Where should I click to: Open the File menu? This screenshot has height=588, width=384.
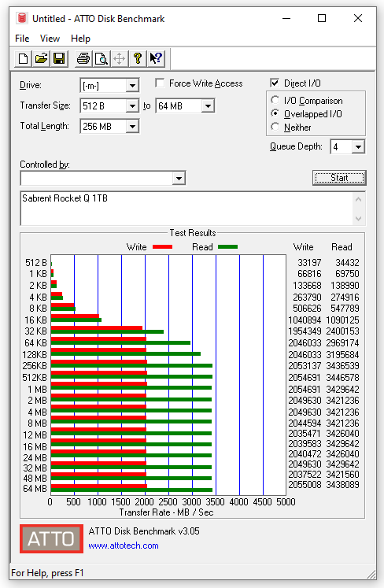tap(22, 39)
